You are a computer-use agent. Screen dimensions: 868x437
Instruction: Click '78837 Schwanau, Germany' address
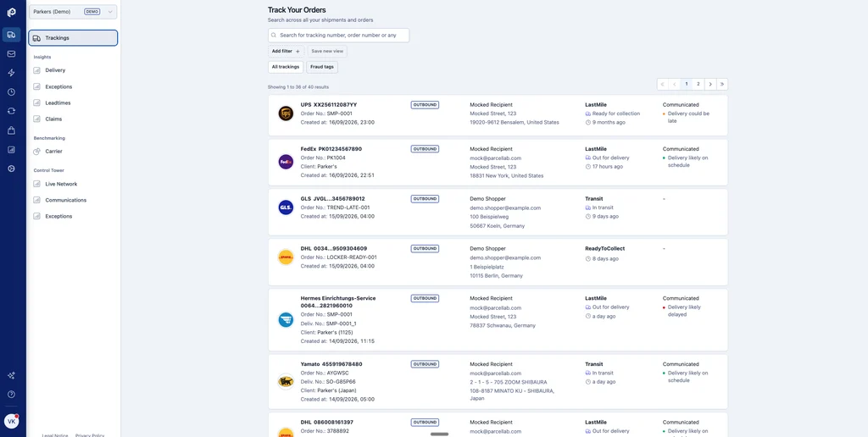[x=503, y=326]
